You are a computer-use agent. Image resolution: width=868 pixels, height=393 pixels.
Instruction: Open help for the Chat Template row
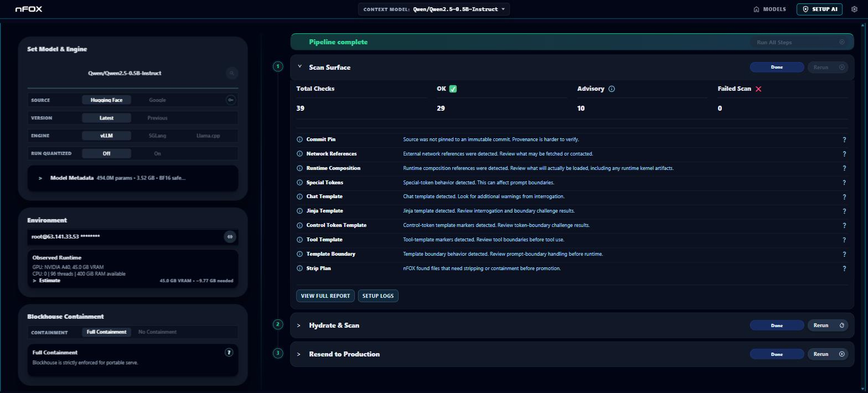(844, 197)
